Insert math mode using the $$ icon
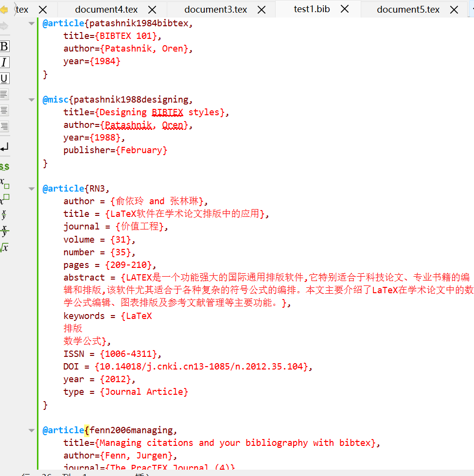This screenshot has height=476, width=474. (4, 167)
